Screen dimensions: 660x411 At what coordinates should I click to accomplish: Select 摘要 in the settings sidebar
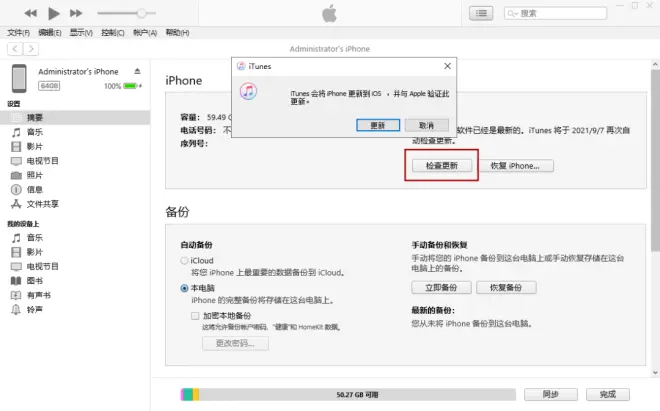click(75, 117)
